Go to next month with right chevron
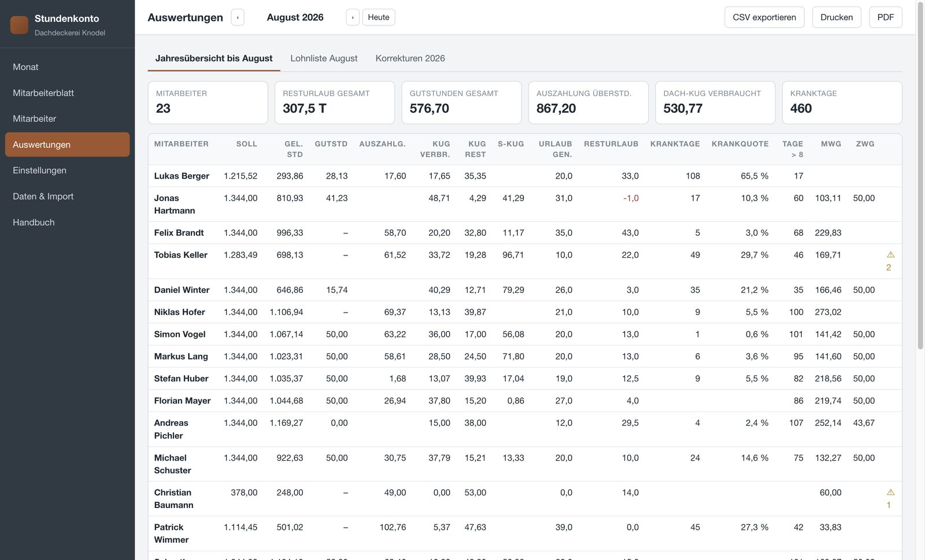 point(353,17)
